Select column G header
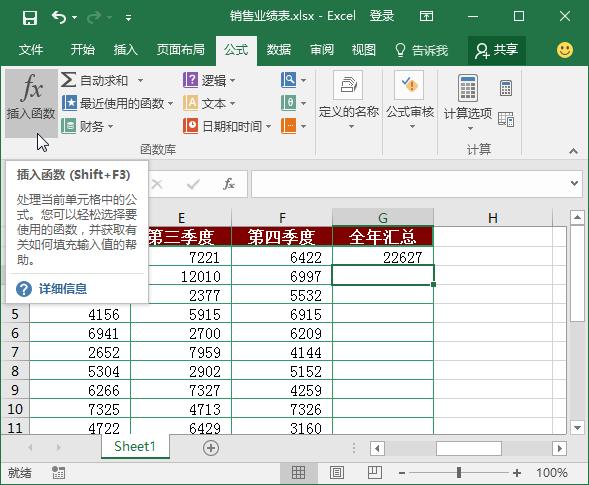The width and height of the screenshot is (589, 485). (383, 217)
